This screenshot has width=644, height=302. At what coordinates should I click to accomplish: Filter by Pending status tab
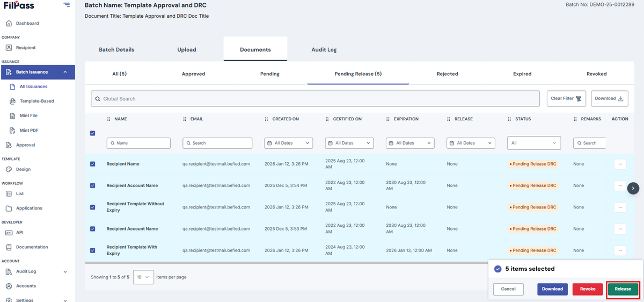tap(269, 74)
